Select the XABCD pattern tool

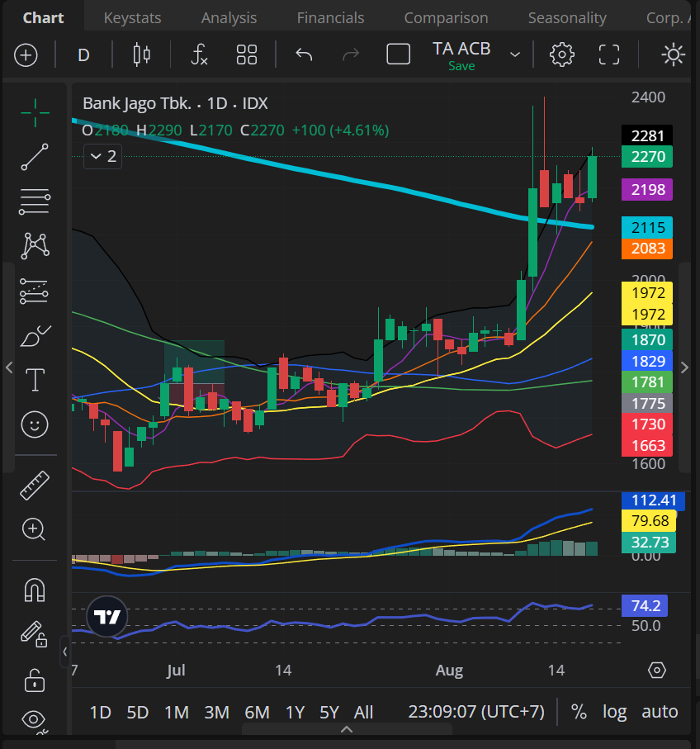(35, 245)
